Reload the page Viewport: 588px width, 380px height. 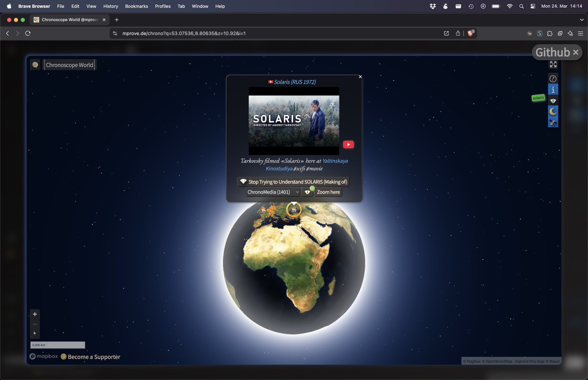28,33
